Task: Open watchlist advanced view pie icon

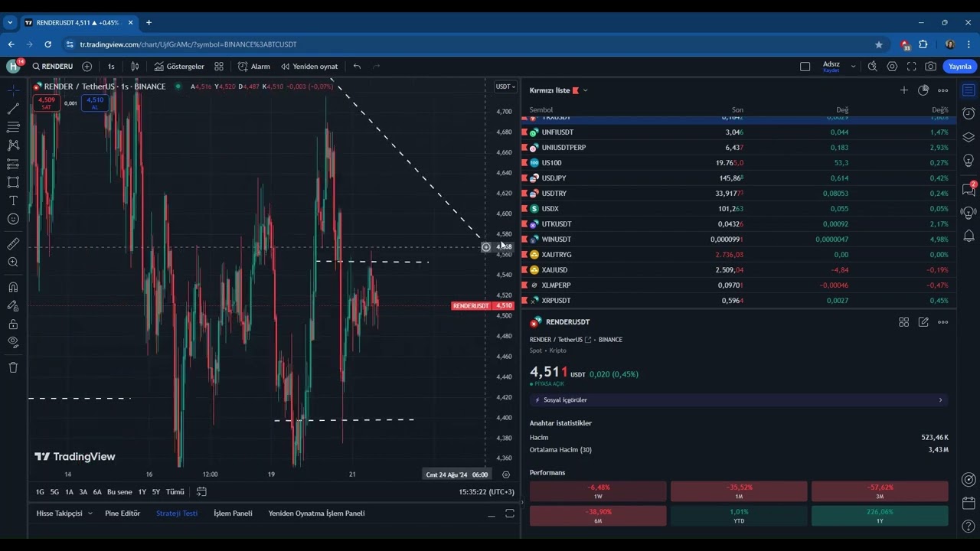Action: (x=923, y=90)
